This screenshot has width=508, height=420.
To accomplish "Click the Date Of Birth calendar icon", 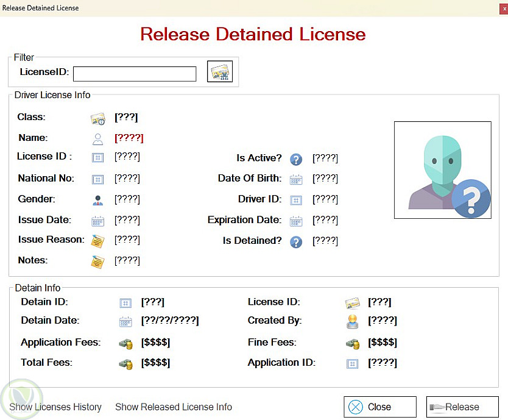I will click(296, 179).
